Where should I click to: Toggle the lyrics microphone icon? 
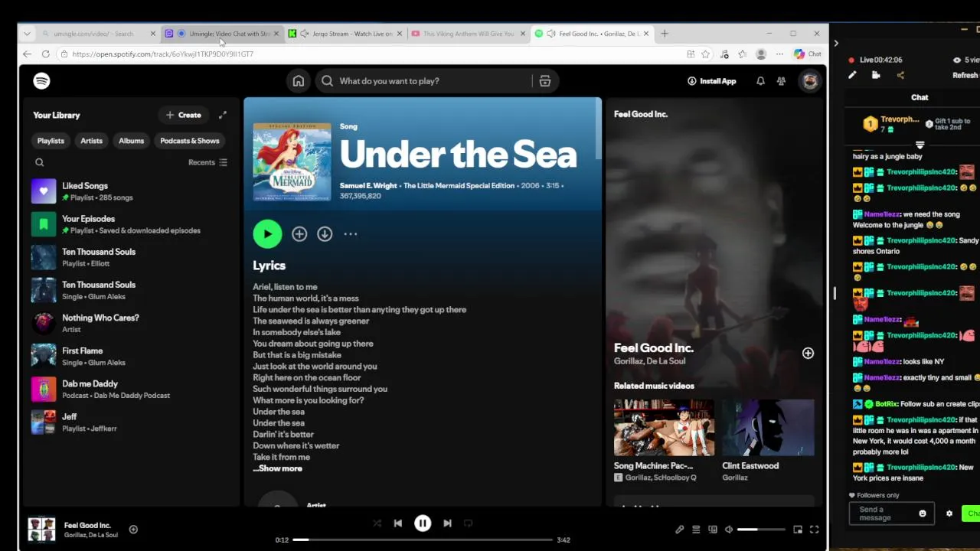[x=679, y=530]
